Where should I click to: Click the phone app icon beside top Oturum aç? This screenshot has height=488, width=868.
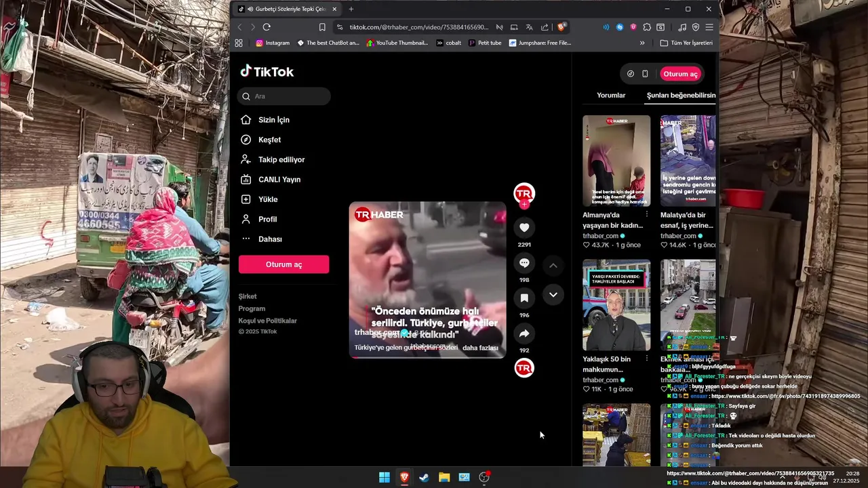coord(645,74)
